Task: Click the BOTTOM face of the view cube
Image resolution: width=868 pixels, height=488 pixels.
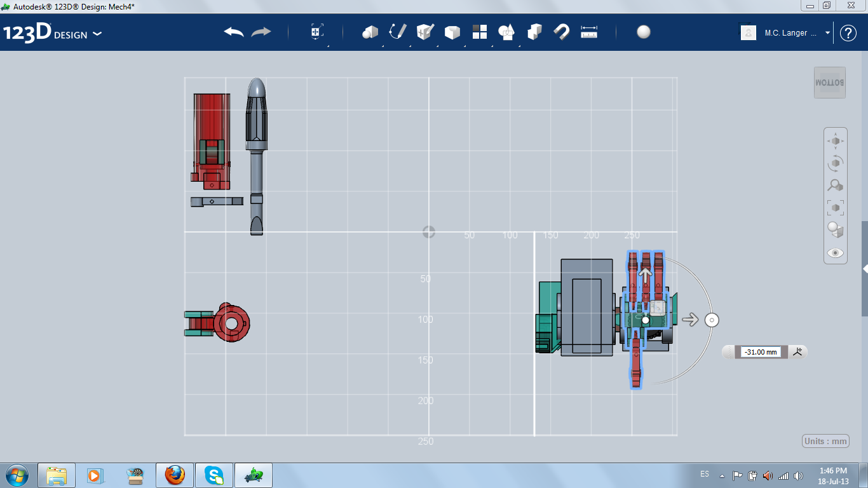Action: (x=830, y=83)
